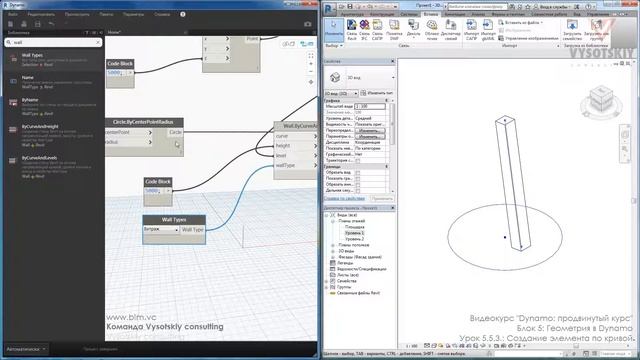This screenshot has height=360, width=640.
Task: Clear the 'wall' search text with X
Action: [98, 42]
